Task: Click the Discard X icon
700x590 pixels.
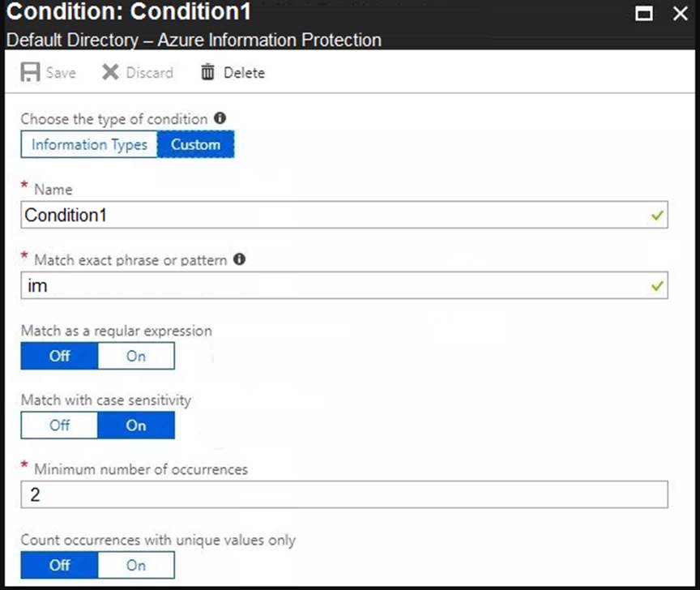Action: tap(110, 73)
